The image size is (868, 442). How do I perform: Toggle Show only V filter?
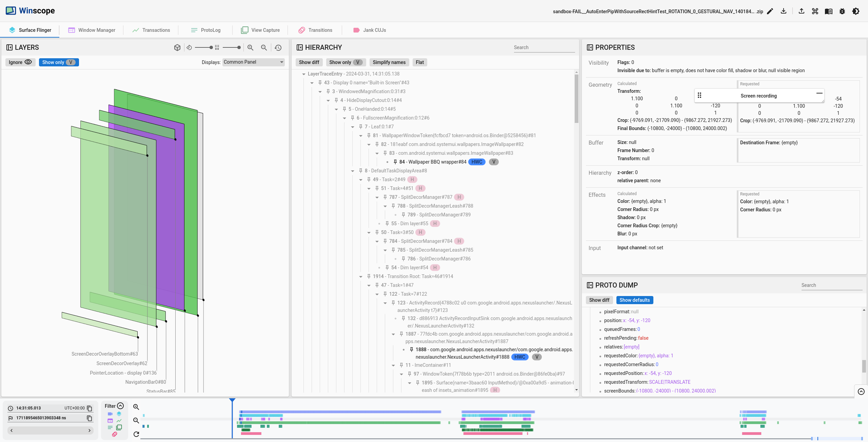tap(58, 62)
